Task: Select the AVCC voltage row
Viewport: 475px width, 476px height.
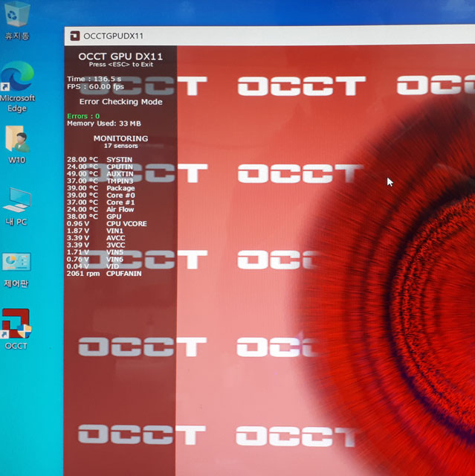Action: point(96,238)
